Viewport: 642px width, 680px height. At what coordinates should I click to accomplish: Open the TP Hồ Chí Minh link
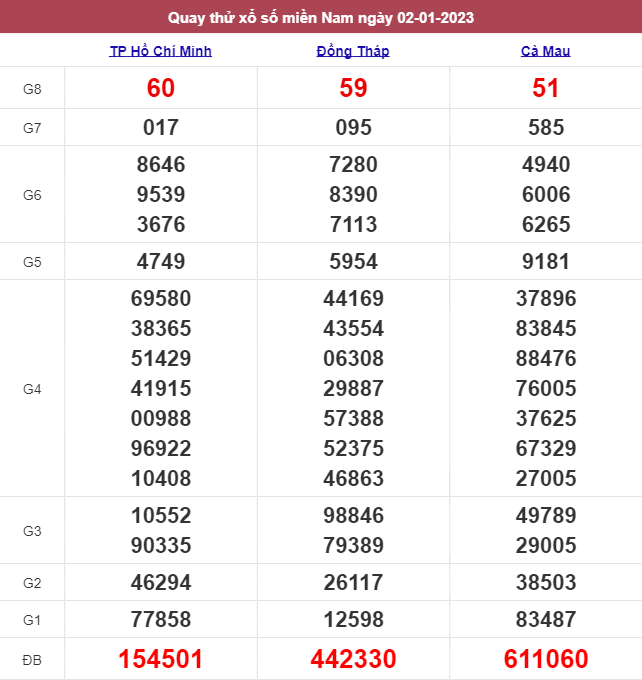(160, 51)
